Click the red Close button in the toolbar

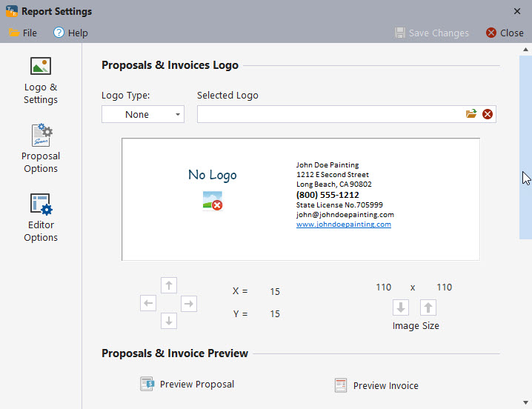point(505,33)
